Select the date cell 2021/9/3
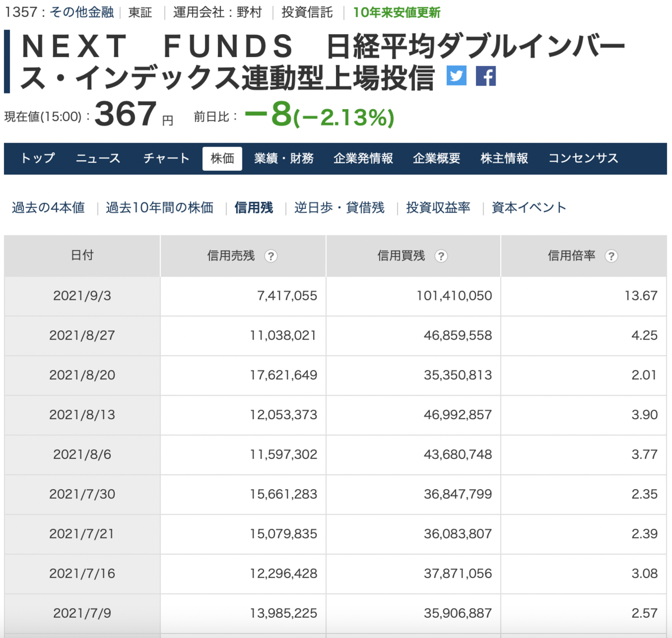 click(82, 296)
